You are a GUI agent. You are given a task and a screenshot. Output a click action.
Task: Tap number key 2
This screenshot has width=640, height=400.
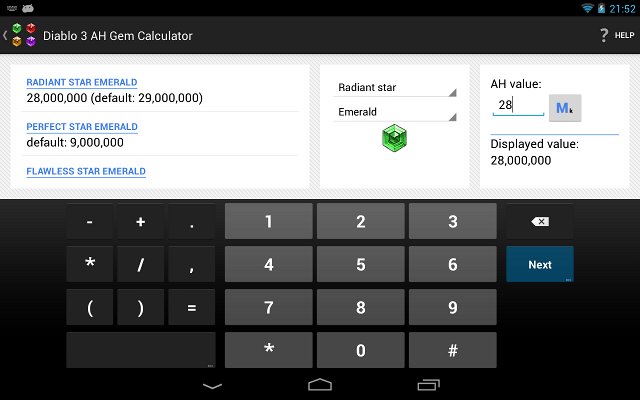tap(361, 221)
